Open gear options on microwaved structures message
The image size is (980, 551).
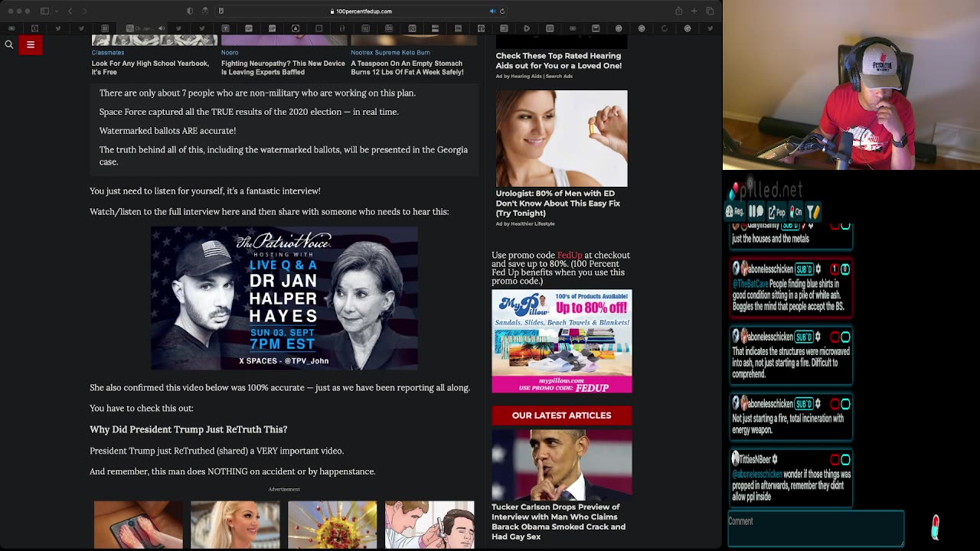point(818,337)
